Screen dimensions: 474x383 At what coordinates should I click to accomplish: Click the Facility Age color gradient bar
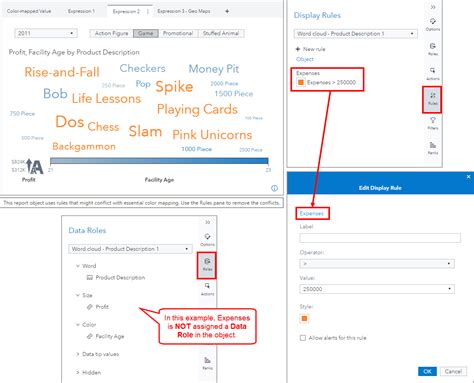coord(159,161)
